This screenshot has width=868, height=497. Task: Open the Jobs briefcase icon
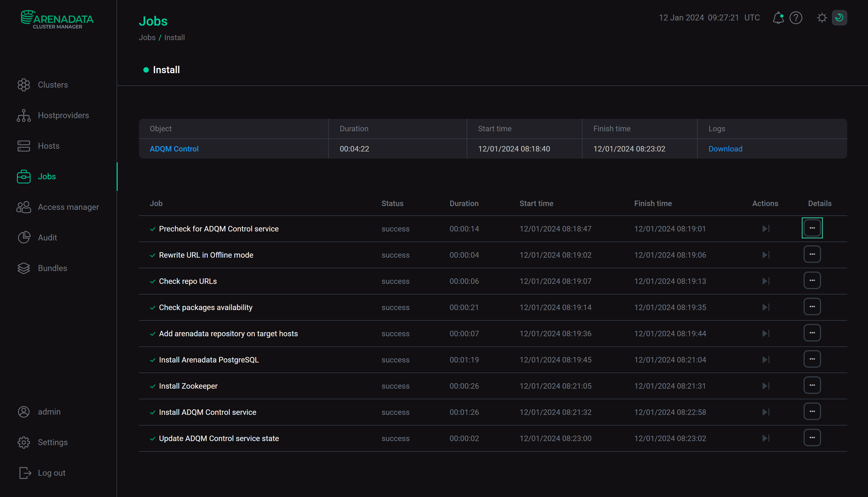coord(23,177)
